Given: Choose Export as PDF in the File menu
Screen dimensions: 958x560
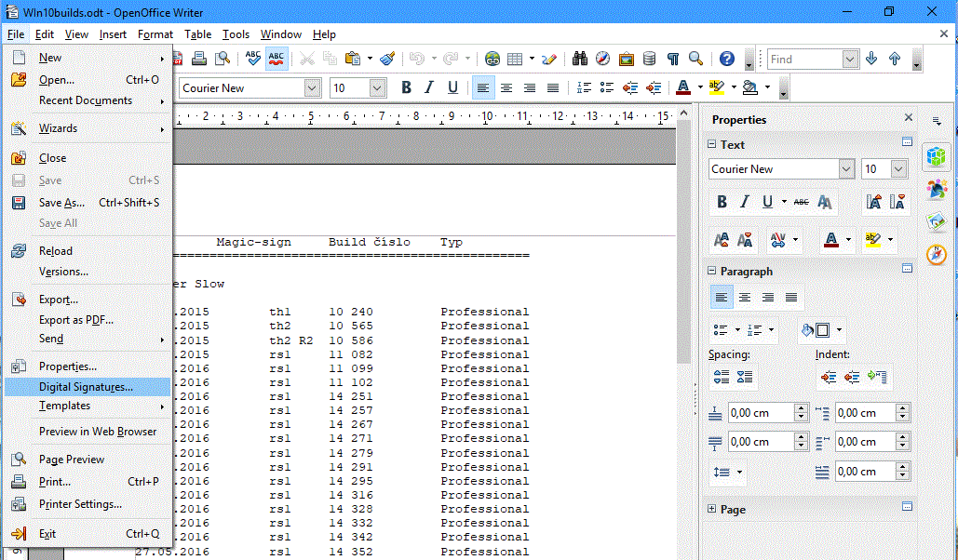Looking at the screenshot, I should pyautogui.click(x=75, y=320).
